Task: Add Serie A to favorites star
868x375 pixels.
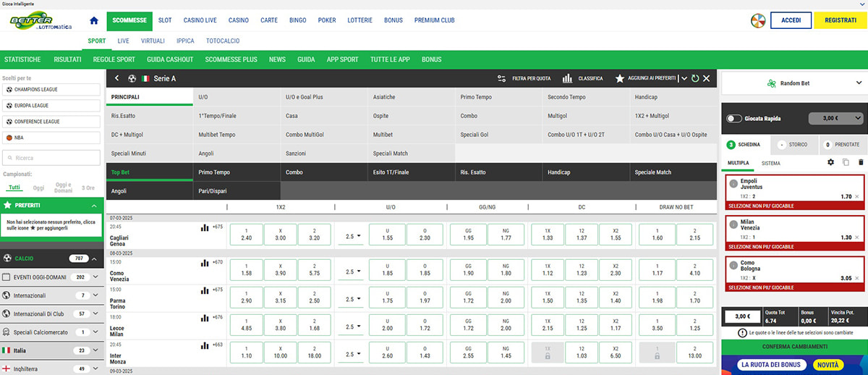Action: (x=620, y=78)
